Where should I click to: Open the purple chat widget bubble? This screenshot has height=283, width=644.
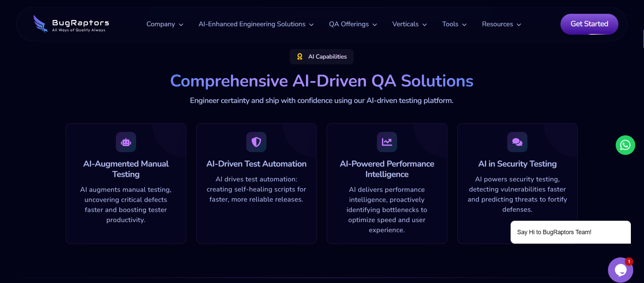click(620, 270)
